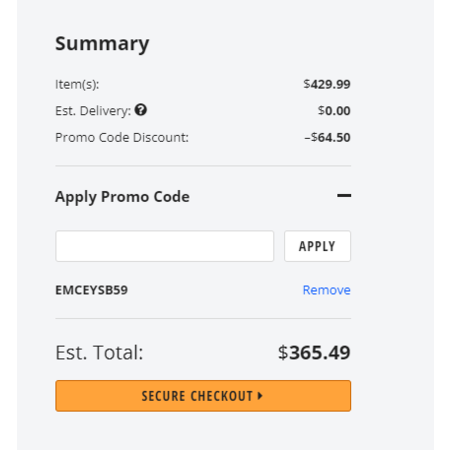Click the divider line above Est. Total
Viewport: 450px width, 450px height.
(203, 318)
